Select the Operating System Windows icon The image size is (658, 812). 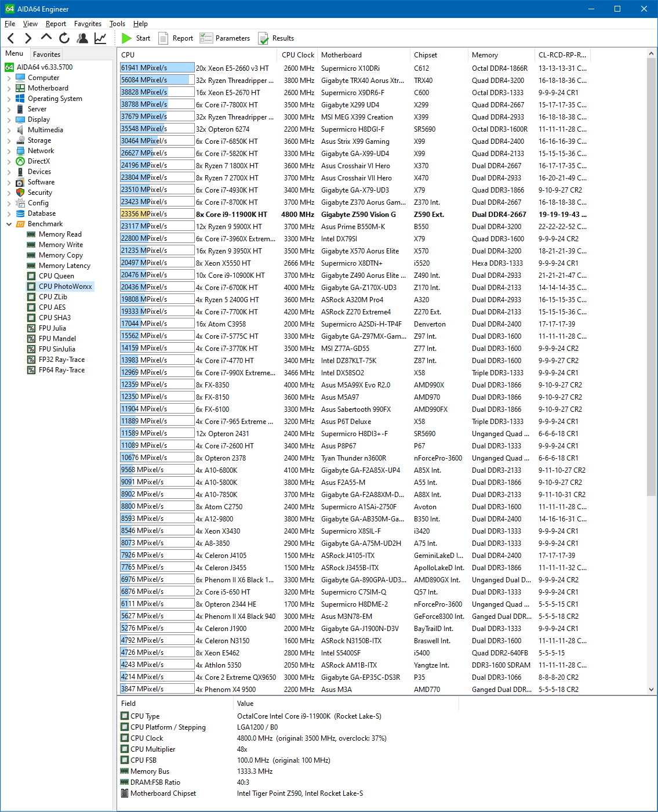[20, 99]
